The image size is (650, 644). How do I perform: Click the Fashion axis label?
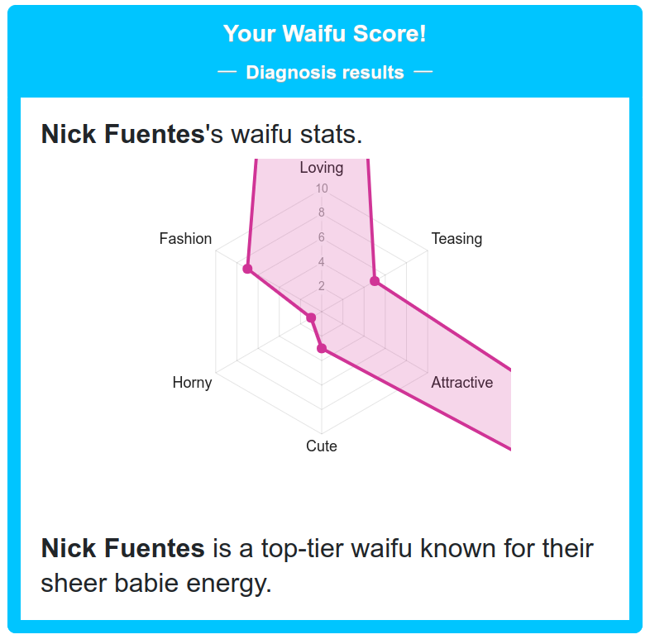coord(185,239)
